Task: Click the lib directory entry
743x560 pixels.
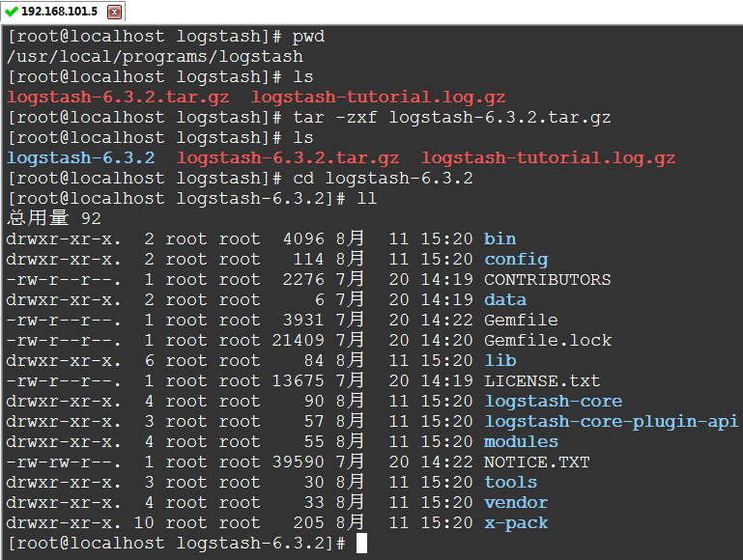Action: (x=500, y=360)
